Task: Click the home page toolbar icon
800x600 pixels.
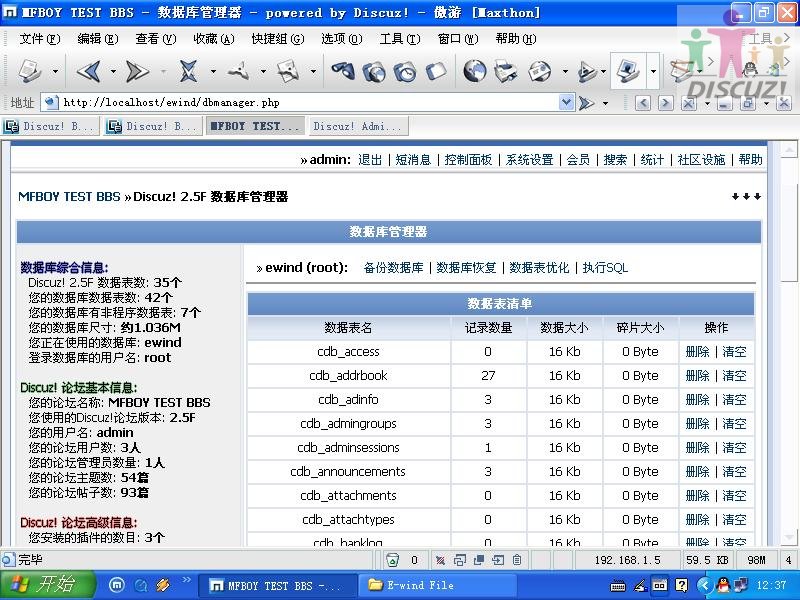Action: pos(289,71)
